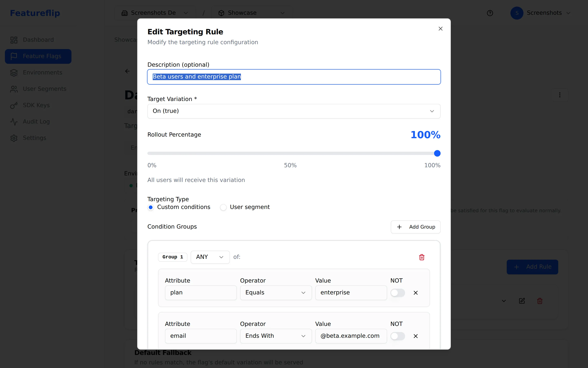Click the Featureflip logo
Screen dimensions: 588x368
[35, 13]
